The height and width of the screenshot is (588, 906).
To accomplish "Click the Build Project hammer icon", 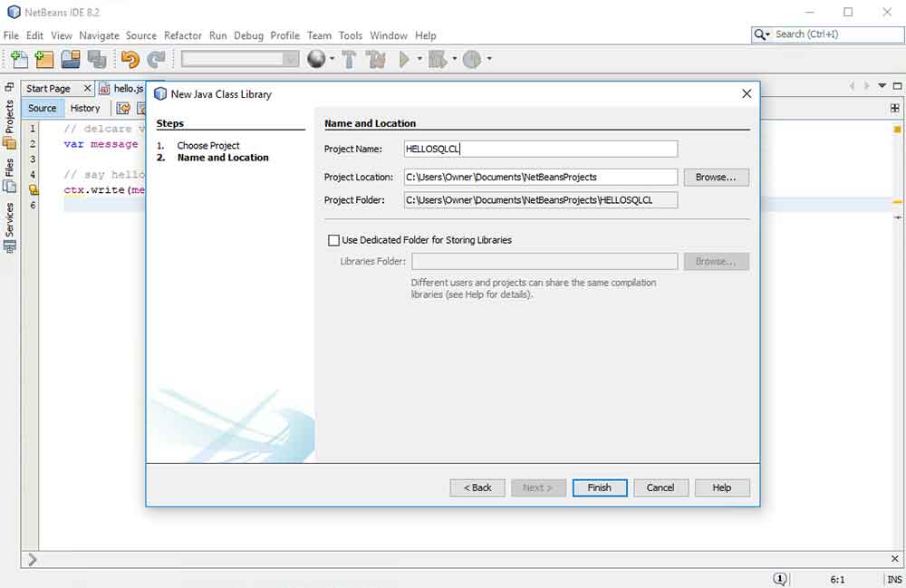I will 349,59.
